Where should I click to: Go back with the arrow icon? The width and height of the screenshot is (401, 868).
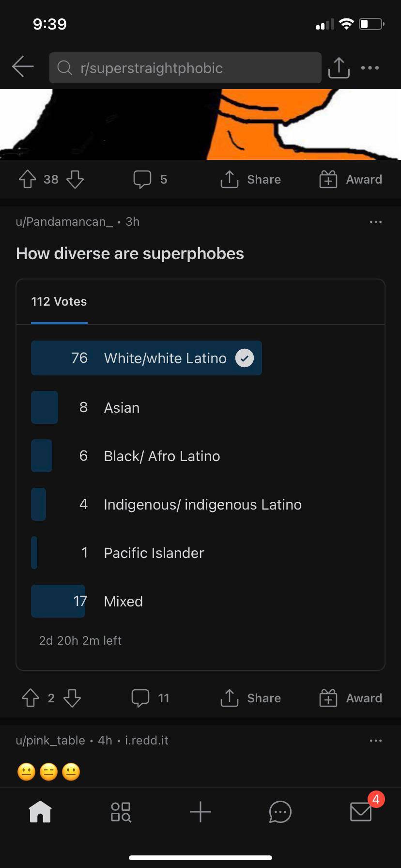(23, 67)
